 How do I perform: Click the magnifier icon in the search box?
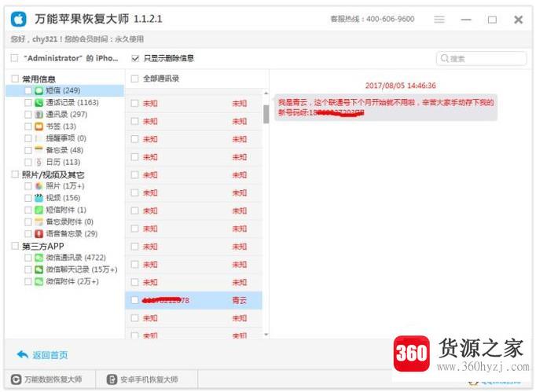pyautogui.click(x=444, y=58)
